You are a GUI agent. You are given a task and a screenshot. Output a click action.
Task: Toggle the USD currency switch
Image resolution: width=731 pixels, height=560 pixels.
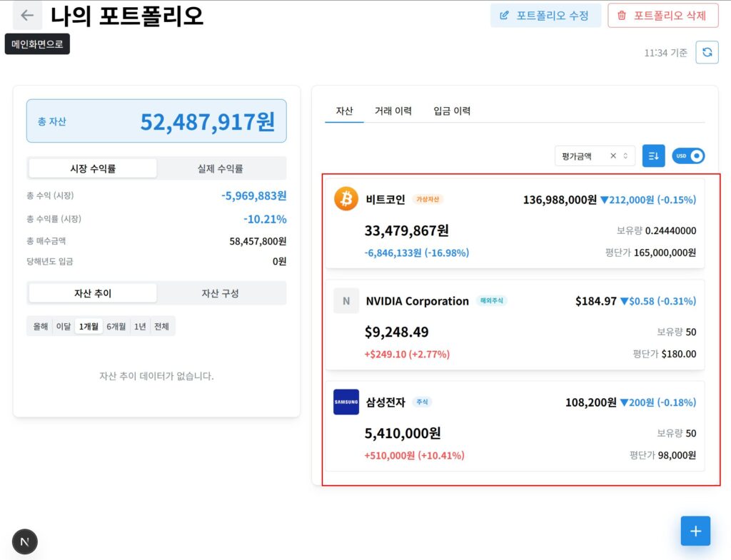[x=688, y=156]
